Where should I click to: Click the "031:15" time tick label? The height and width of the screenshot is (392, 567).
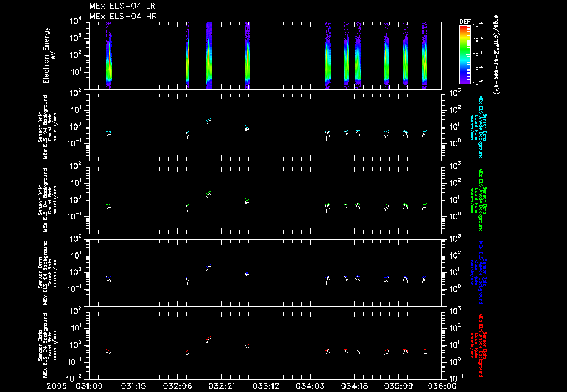click(x=133, y=386)
